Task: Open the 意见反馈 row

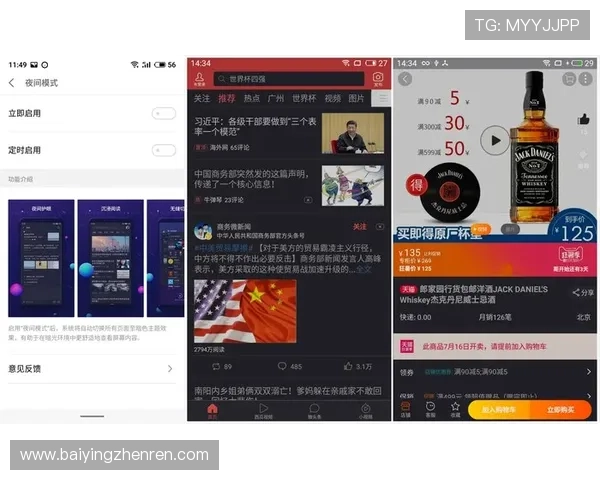Action: tap(92, 369)
